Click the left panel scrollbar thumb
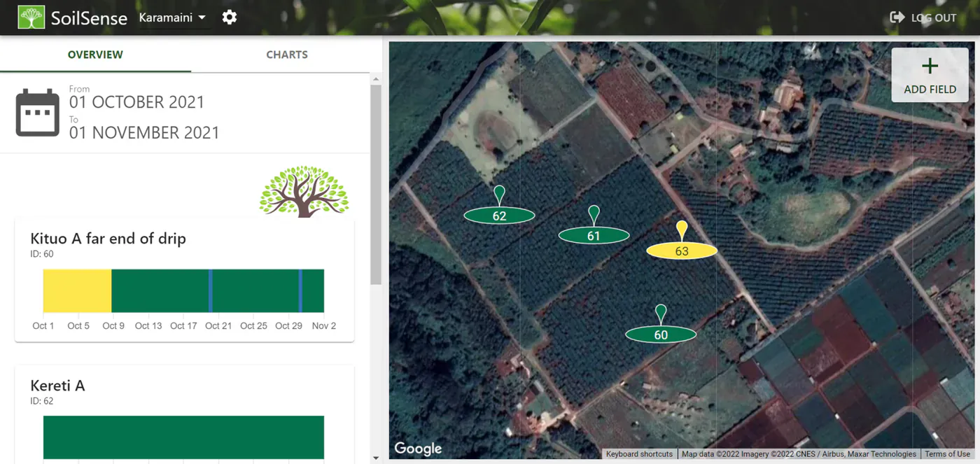Screen dimensions: 980x464 click(x=376, y=185)
